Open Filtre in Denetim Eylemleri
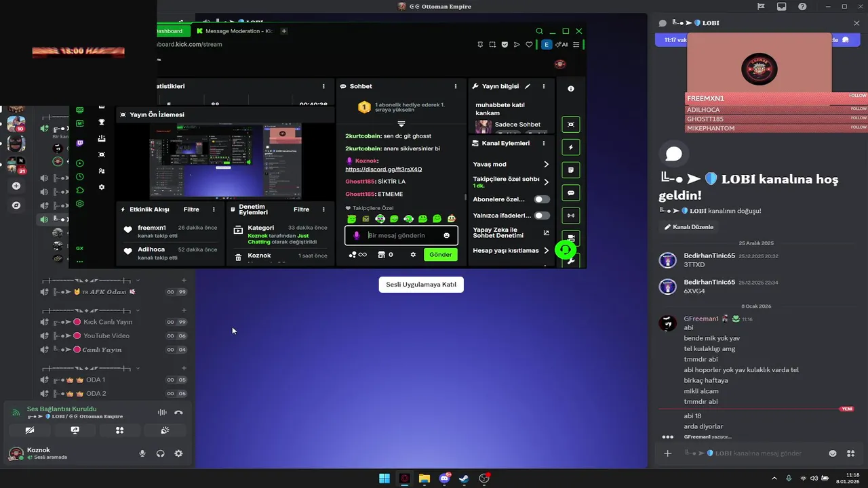Image resolution: width=868 pixels, height=488 pixels. 301,209
